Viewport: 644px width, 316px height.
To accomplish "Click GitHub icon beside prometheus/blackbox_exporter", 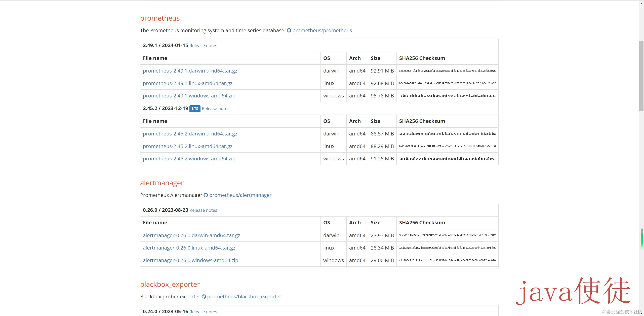I will tap(204, 297).
